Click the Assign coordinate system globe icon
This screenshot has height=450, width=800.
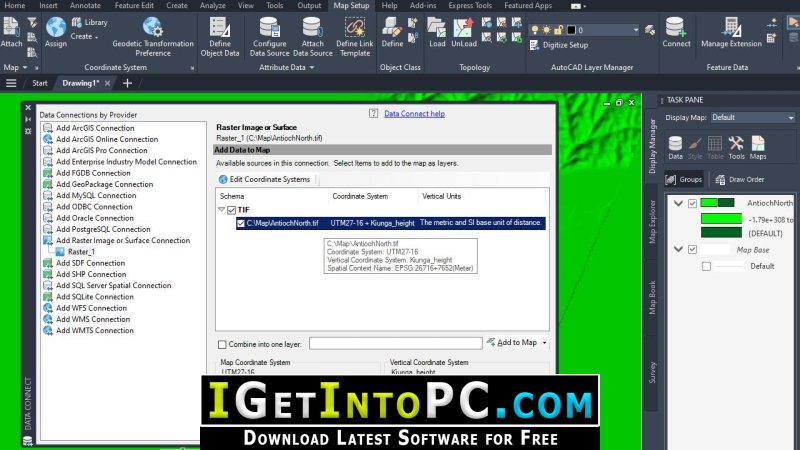point(56,27)
